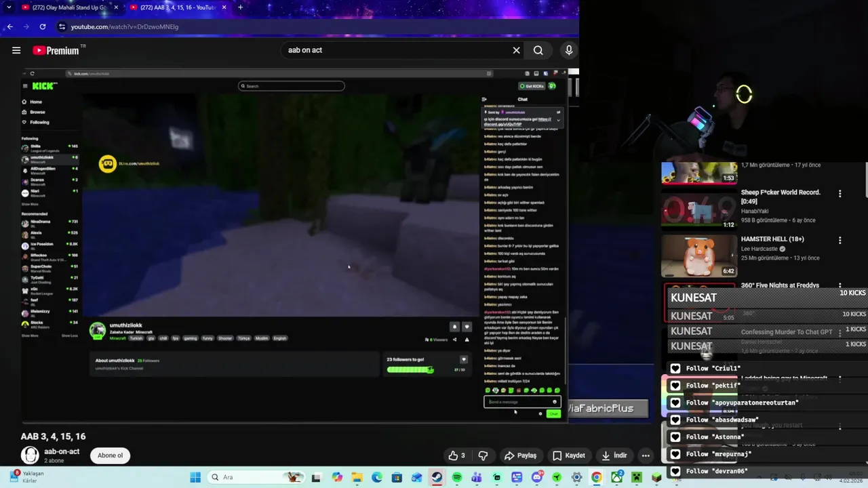The height and width of the screenshot is (488, 868).
Task: Open the aab-on-act channel name link
Action: (62, 451)
